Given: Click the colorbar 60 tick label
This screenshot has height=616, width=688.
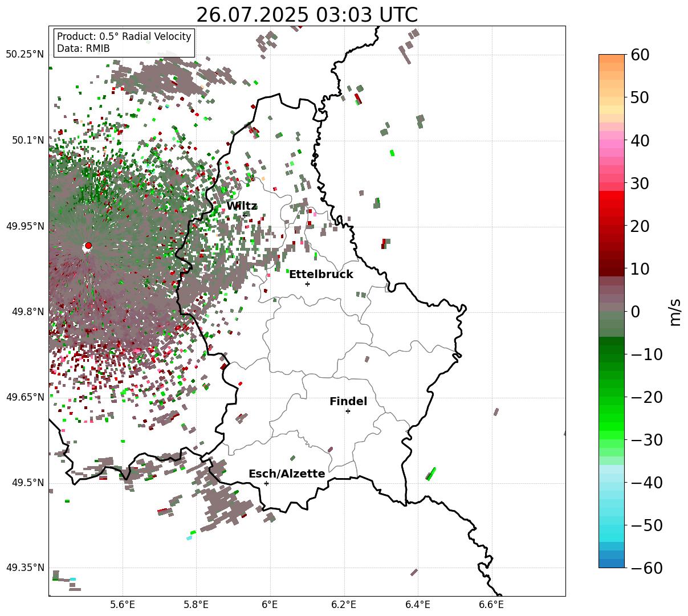Looking at the screenshot, I should click(639, 55).
